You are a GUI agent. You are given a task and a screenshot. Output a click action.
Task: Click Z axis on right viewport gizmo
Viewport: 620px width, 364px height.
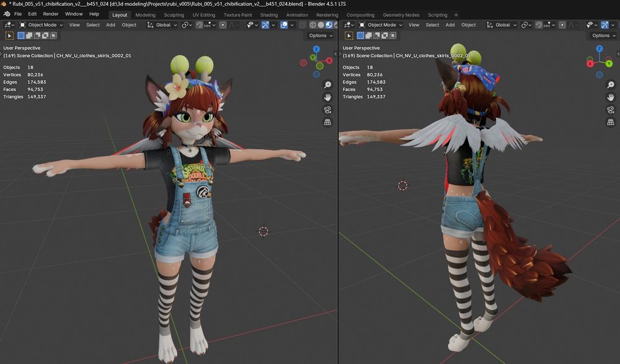(600, 48)
